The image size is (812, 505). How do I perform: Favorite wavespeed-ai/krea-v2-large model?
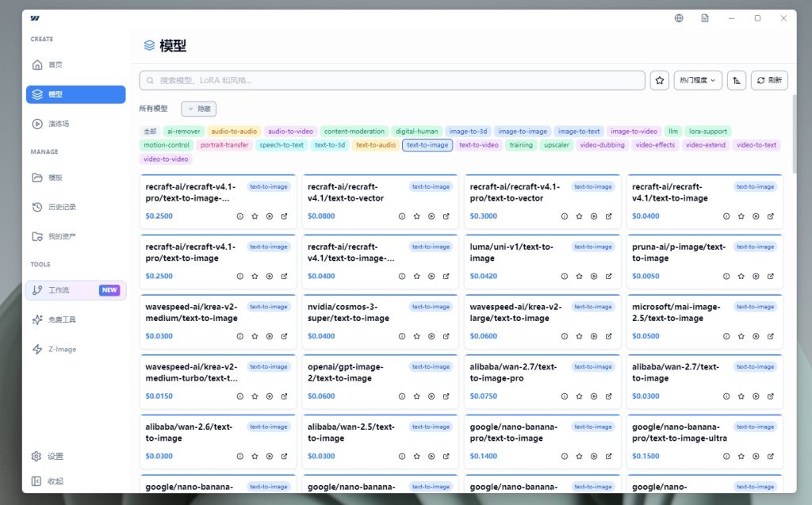click(x=579, y=337)
